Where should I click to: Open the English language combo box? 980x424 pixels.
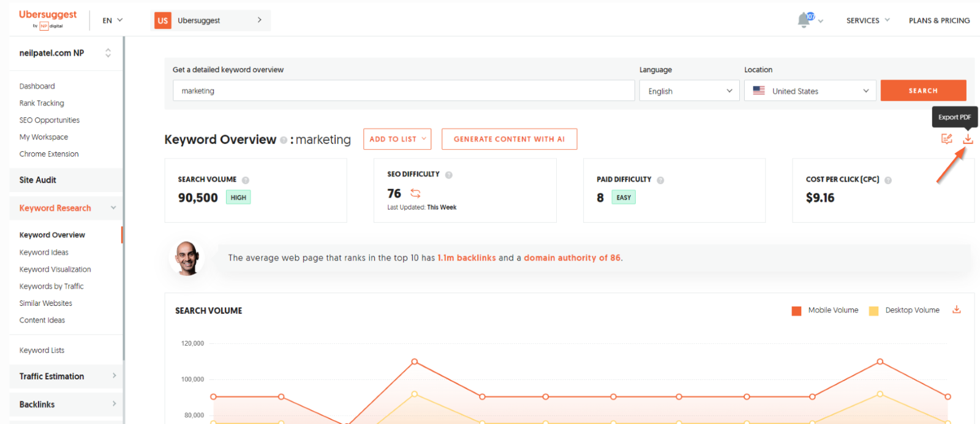click(x=689, y=91)
